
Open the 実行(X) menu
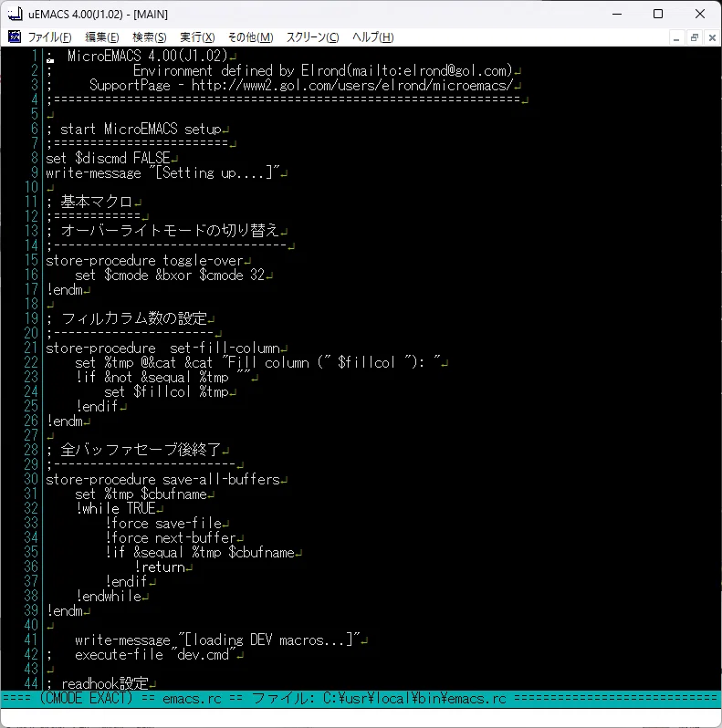[x=197, y=37]
